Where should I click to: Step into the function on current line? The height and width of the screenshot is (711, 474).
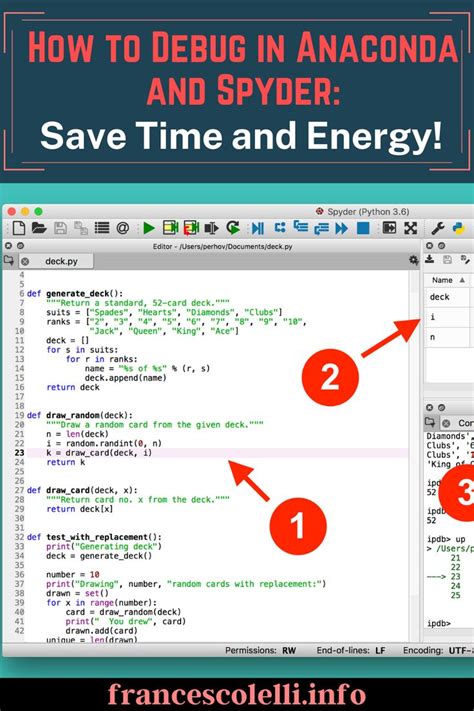pyautogui.click(x=300, y=227)
